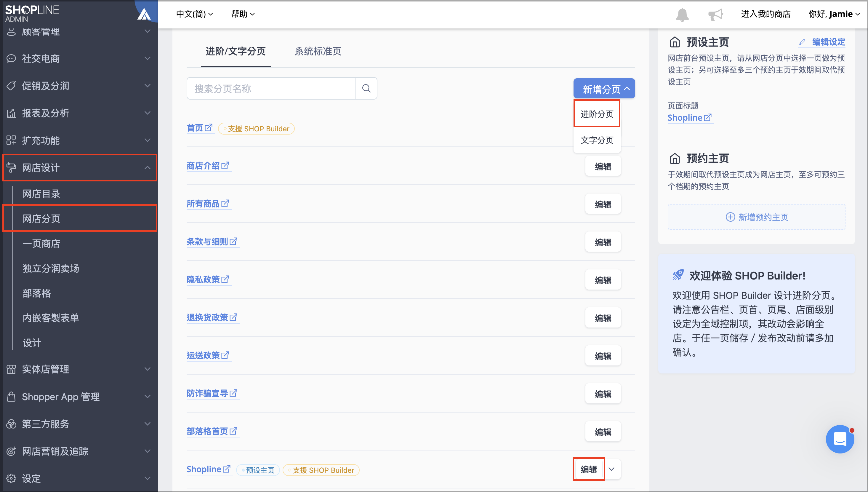Switch to the 系统标准页 tab

(318, 51)
